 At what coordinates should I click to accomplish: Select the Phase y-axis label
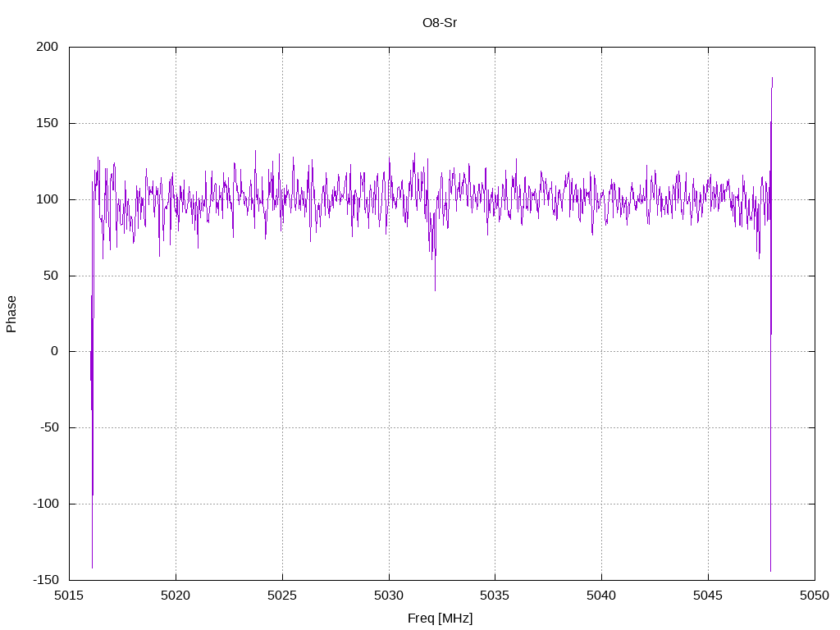point(11,314)
